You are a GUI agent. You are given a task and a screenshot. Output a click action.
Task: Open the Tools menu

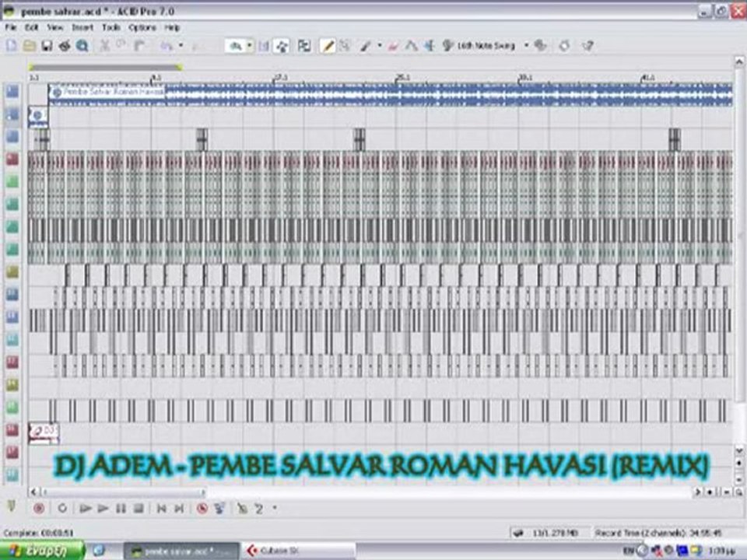pyautogui.click(x=111, y=28)
